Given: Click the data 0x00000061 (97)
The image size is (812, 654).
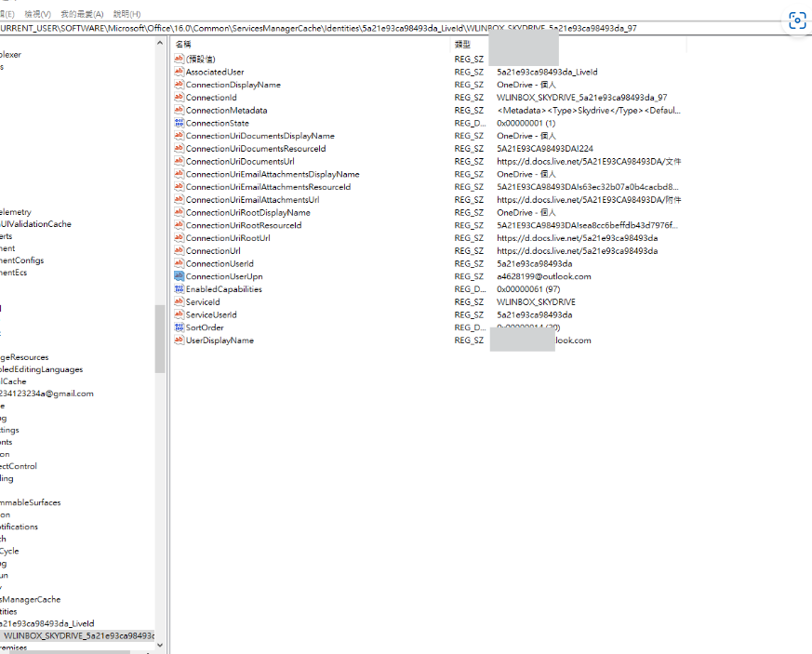Looking at the screenshot, I should [528, 289].
